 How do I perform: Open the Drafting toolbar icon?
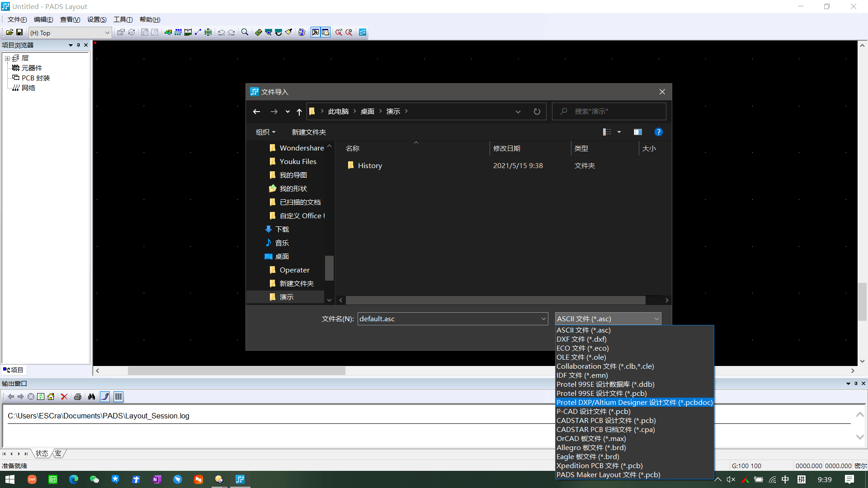168,32
